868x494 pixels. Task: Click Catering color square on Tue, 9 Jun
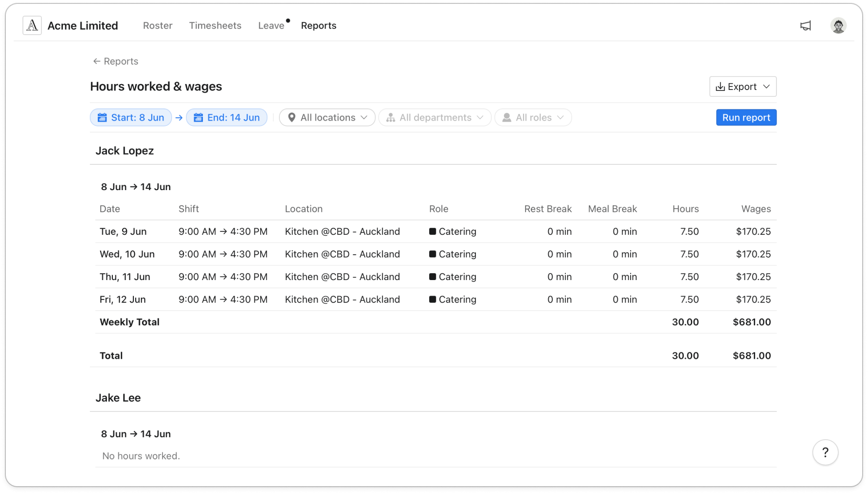coord(433,231)
